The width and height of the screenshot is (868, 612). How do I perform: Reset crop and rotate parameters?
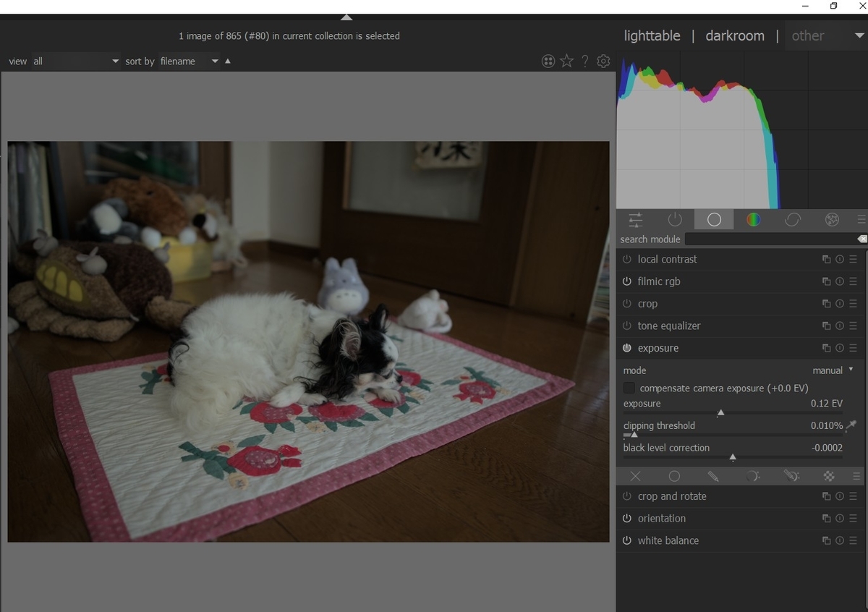tap(840, 496)
